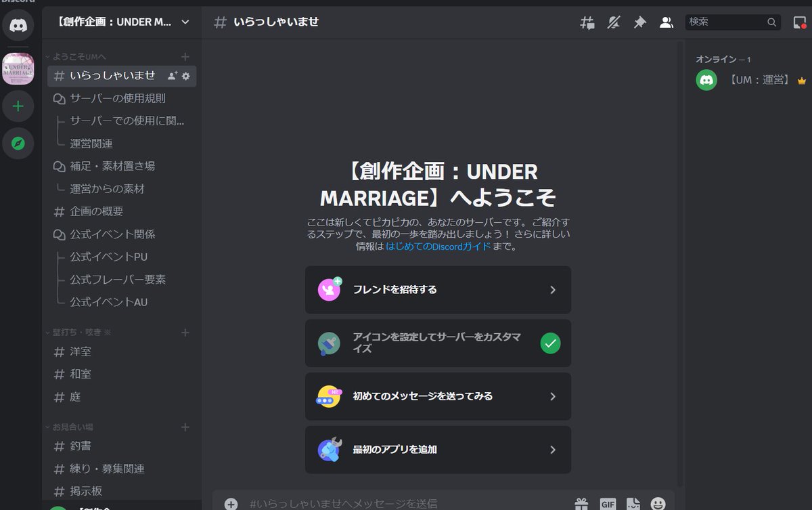Collapse the 壁打ち・呟き category

(x=78, y=333)
